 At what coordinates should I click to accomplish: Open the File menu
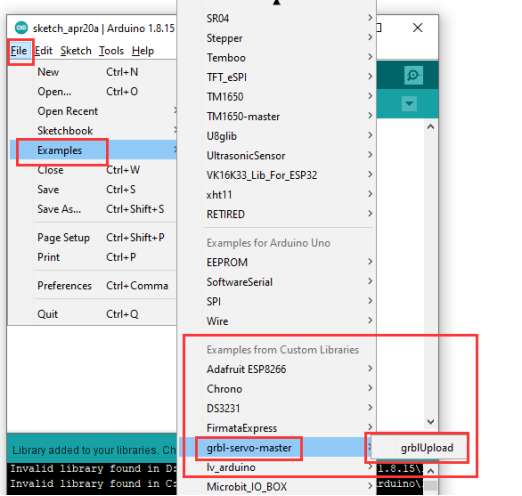coord(19,51)
